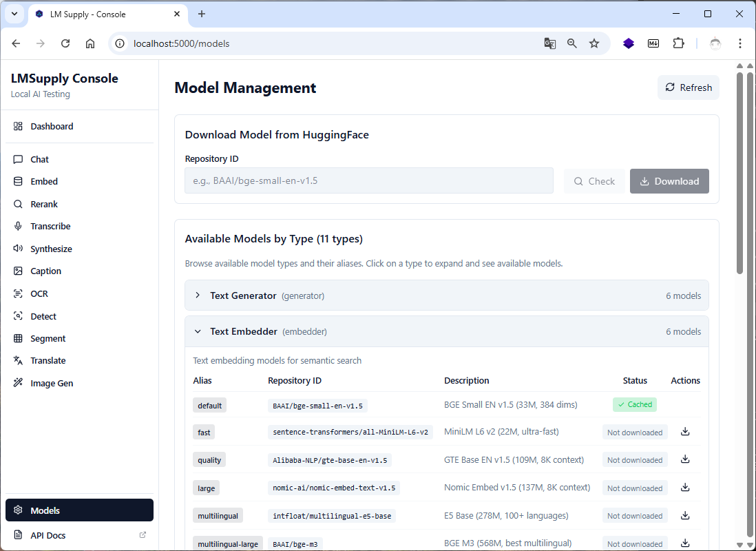Click the page vertical scrollbar thumb
The height and width of the screenshot is (551, 756).
(x=740, y=173)
